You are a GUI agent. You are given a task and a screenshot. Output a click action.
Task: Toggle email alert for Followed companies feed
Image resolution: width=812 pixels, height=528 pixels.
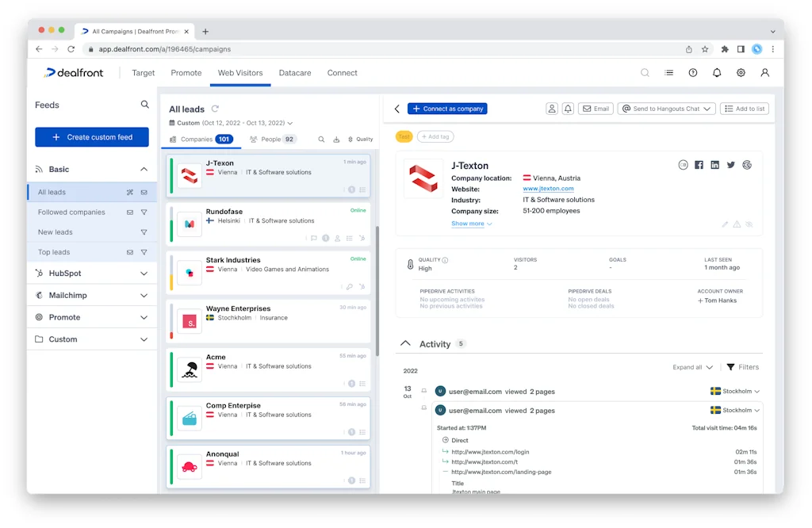tap(130, 212)
